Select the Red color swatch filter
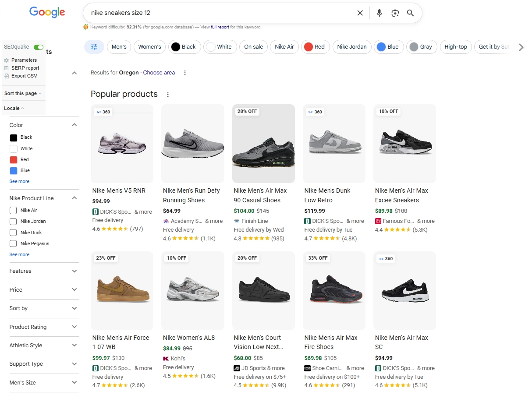This screenshot has width=532, height=395. pos(13,159)
